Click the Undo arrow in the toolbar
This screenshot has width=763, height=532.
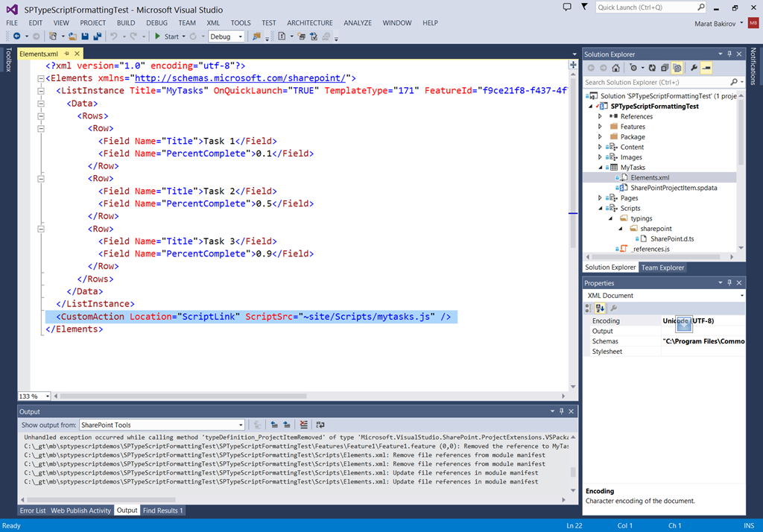(x=114, y=37)
